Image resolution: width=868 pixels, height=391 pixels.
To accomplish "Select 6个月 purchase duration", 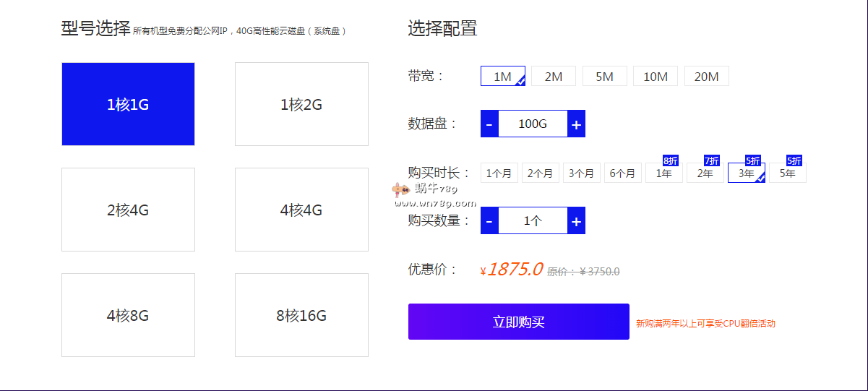I will (x=622, y=173).
